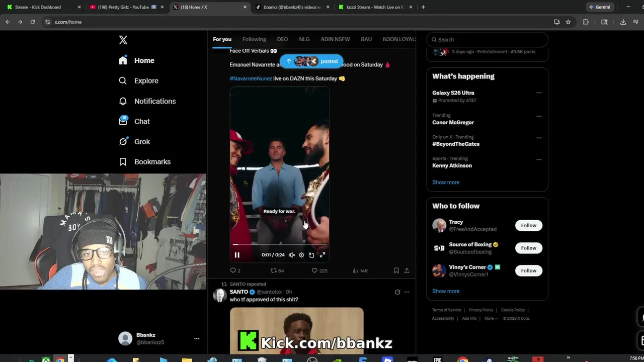
Task: Share the Navarrete Nunez post
Action: [407, 270]
